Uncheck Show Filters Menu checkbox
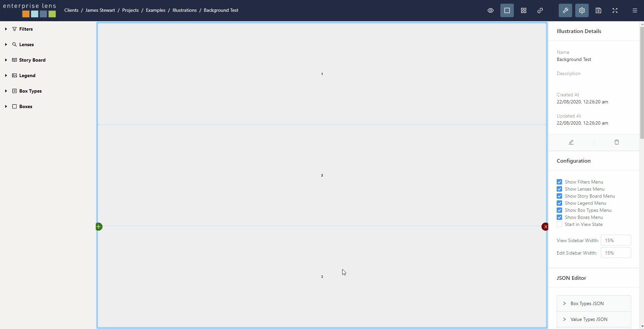 [559, 182]
